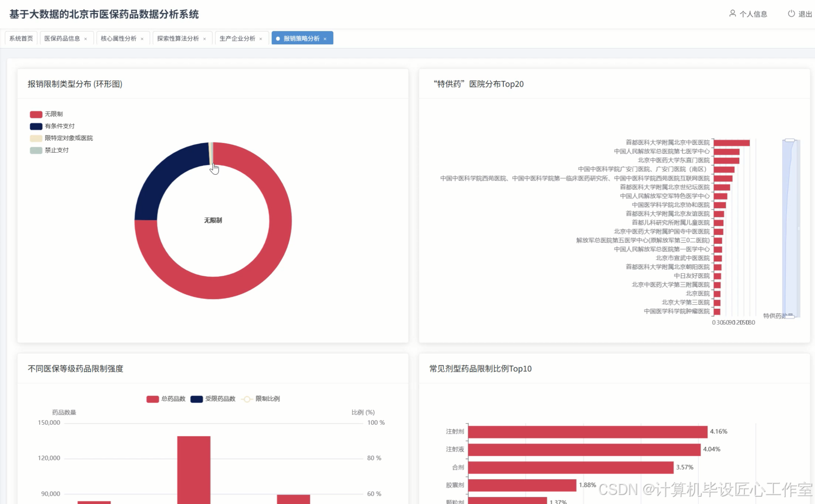Close the 医保药品信息 tab
Viewport: 815px width, 504px height.
(85, 38)
